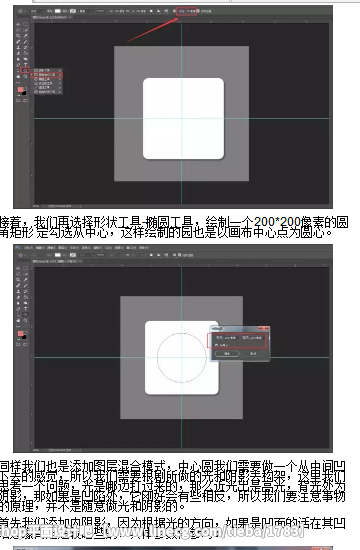360x550 pixels.
Task: Open path operations icon in flyout-menu screenshot options bar
Action: click(x=151, y=11)
